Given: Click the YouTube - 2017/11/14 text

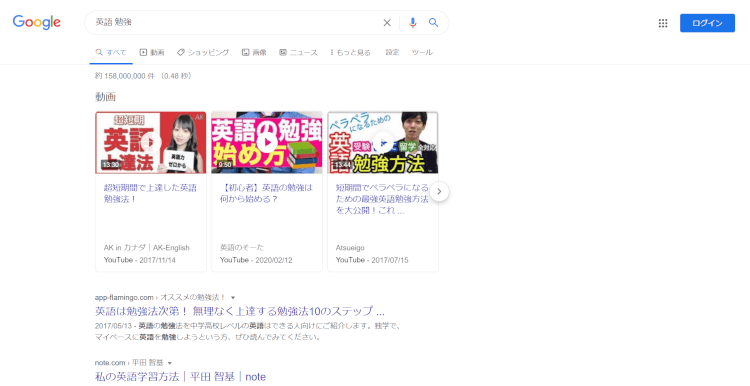Looking at the screenshot, I should point(140,260).
